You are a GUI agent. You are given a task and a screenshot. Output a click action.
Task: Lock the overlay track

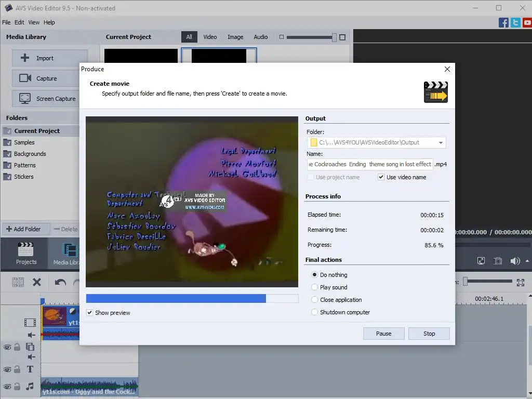point(17,347)
